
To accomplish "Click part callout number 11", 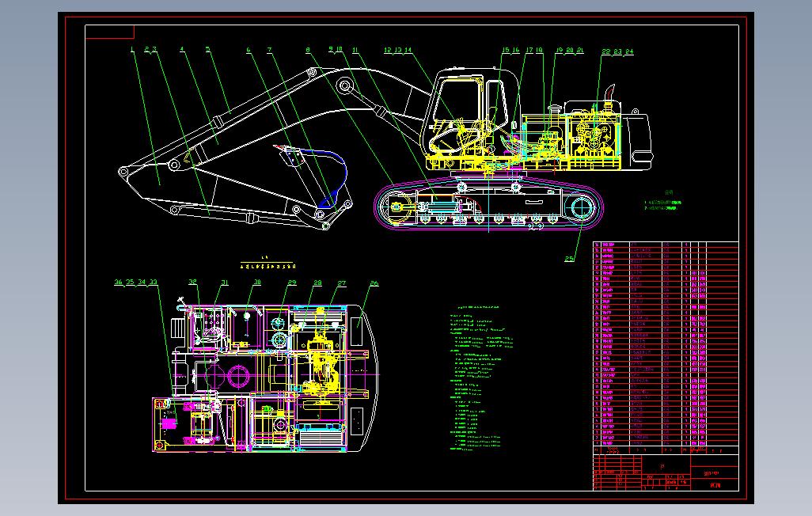I will 355,50.
